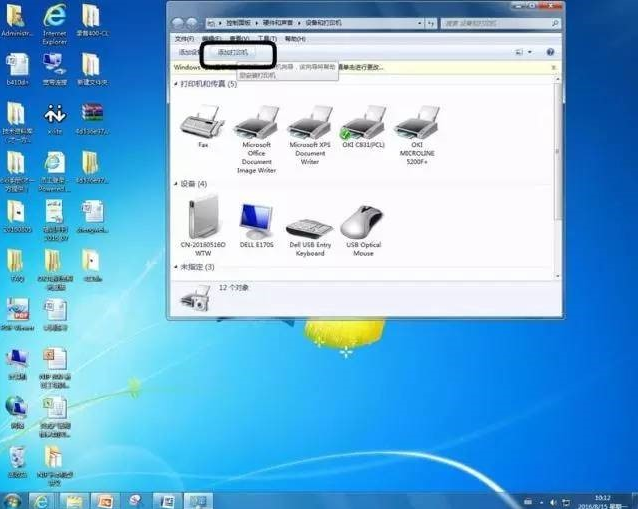Select the OKI MICROLINE 5200F+ printer
The image size is (638, 509).
click(x=417, y=124)
